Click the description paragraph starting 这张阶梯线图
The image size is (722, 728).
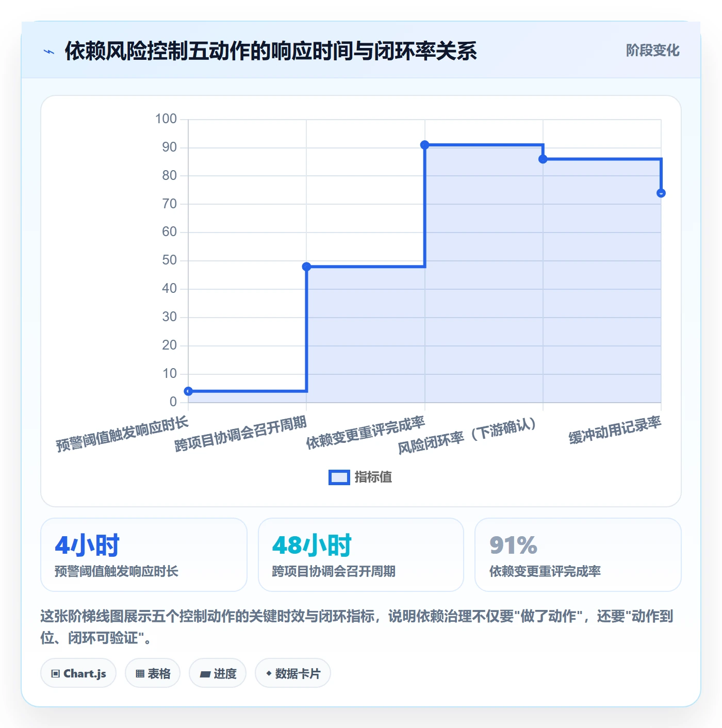pos(357,627)
